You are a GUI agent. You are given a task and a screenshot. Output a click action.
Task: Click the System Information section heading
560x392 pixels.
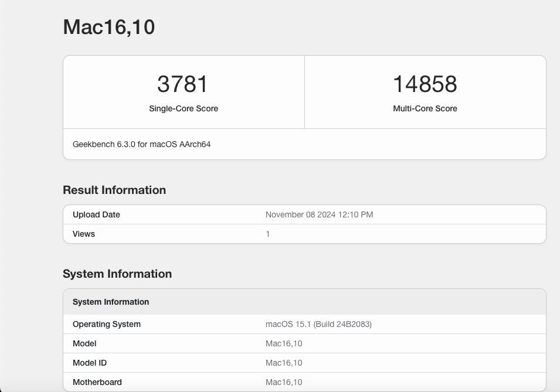point(117,274)
